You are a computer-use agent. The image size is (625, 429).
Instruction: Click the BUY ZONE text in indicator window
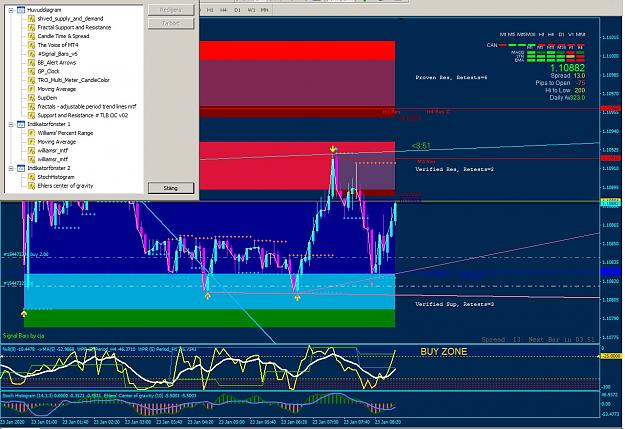(x=444, y=351)
